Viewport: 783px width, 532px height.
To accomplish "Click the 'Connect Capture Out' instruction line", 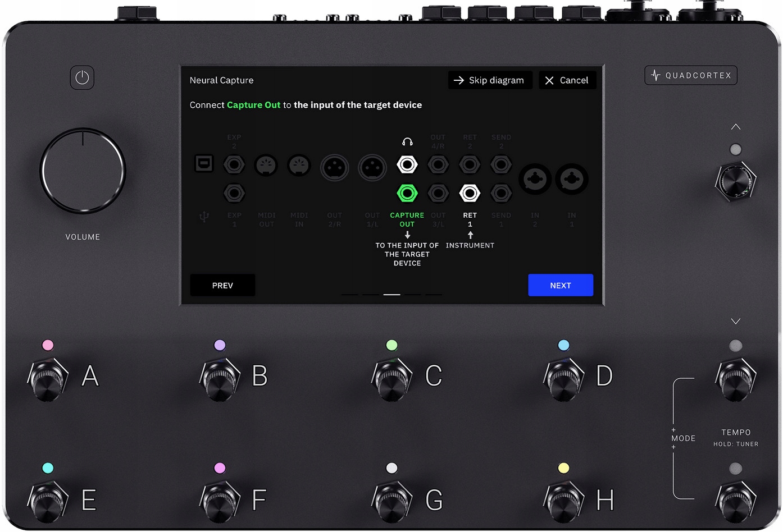I will (x=306, y=105).
